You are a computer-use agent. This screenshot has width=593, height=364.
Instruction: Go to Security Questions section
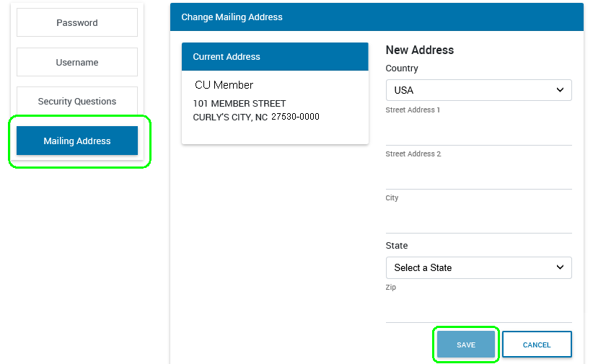77,102
